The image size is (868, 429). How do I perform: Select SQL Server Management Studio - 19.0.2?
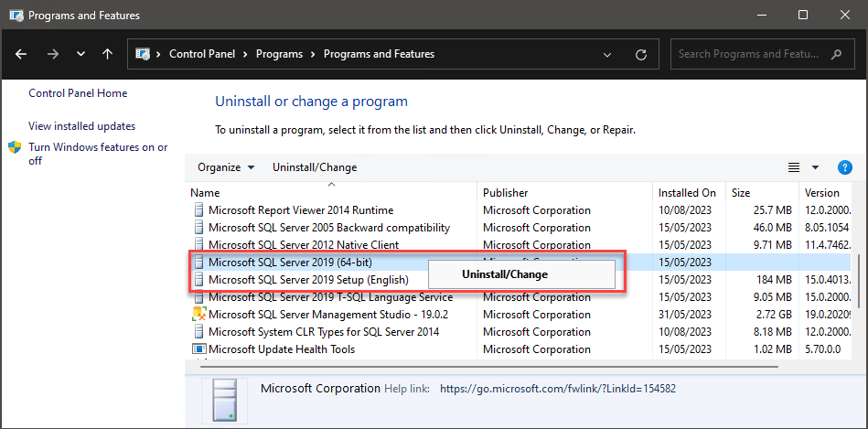tap(328, 315)
